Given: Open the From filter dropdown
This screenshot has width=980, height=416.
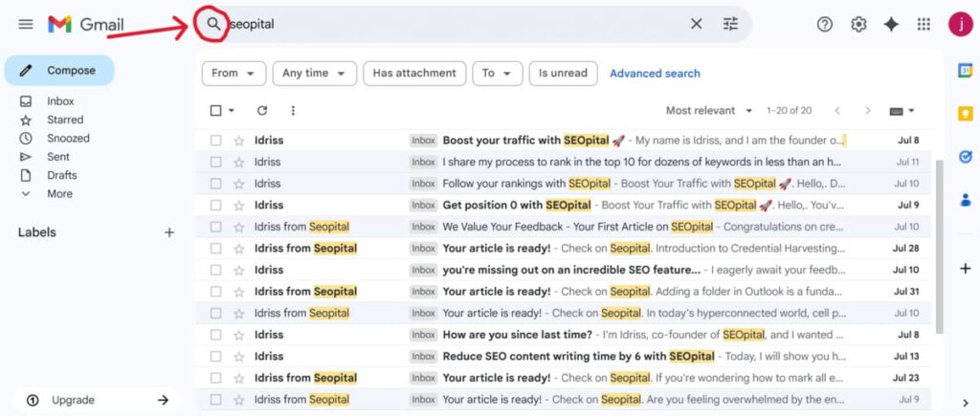Looking at the screenshot, I should (234, 73).
